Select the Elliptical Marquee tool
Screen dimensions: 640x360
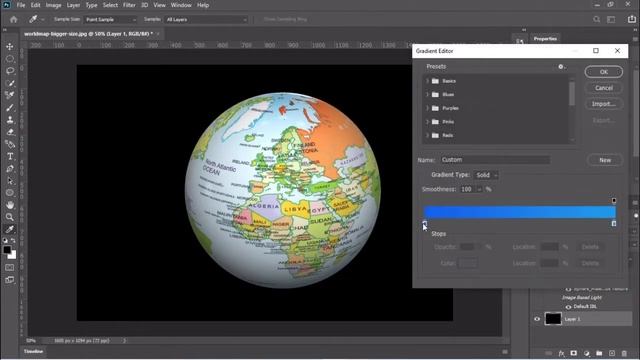pyautogui.click(x=10, y=59)
